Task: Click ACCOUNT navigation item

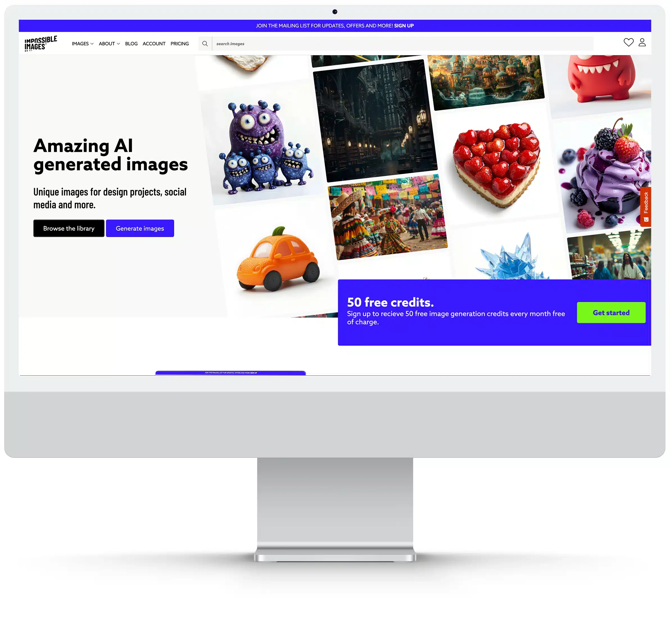Action: click(154, 43)
